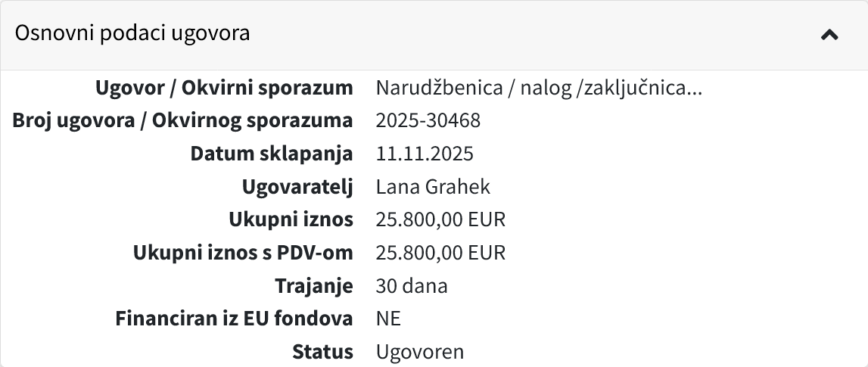Click the 'Trajanje' label
Screen dimensions: 868x367
pos(314,286)
